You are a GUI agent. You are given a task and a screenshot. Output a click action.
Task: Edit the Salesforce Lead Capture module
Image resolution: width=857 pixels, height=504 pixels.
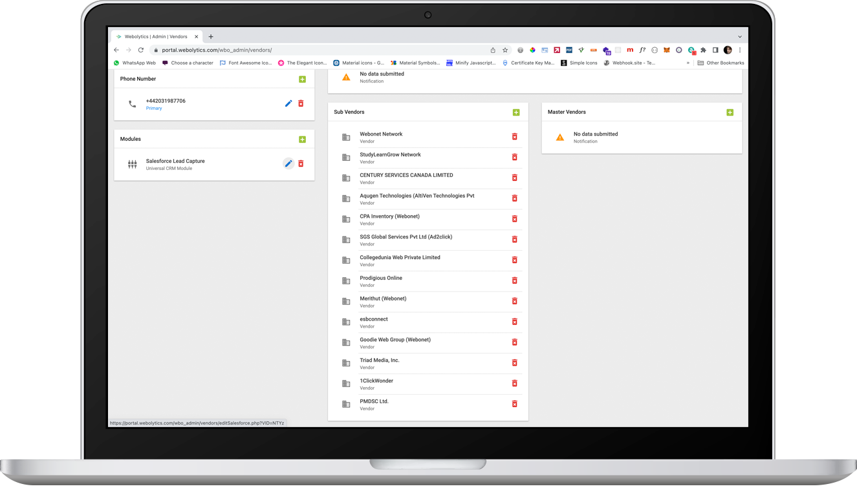click(288, 163)
